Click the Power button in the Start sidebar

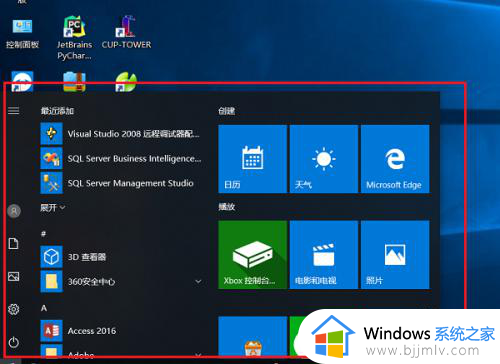tap(14, 342)
